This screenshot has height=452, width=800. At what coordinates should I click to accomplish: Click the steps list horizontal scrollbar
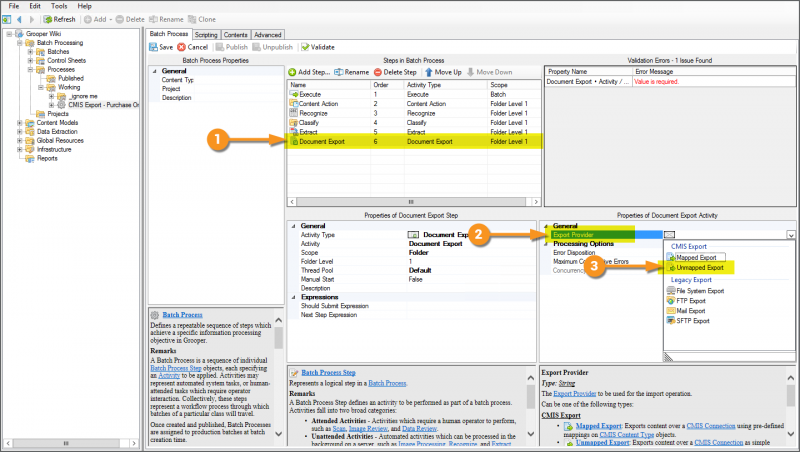(x=414, y=202)
